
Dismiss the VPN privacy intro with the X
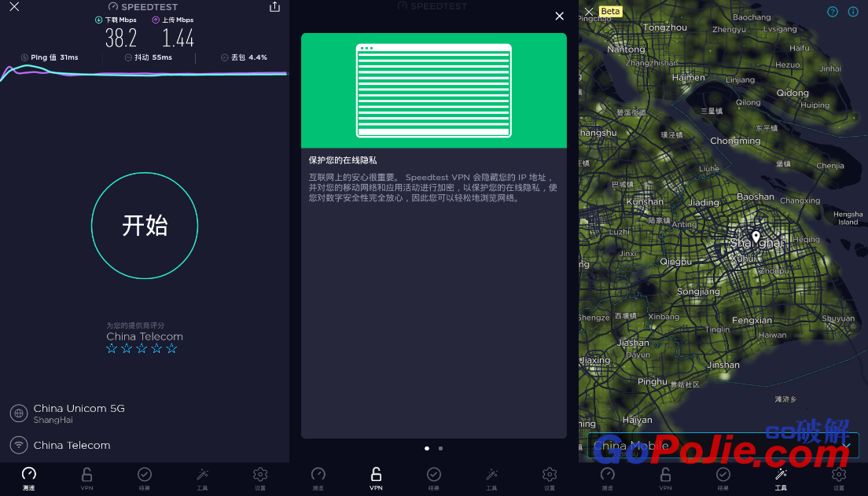point(559,16)
